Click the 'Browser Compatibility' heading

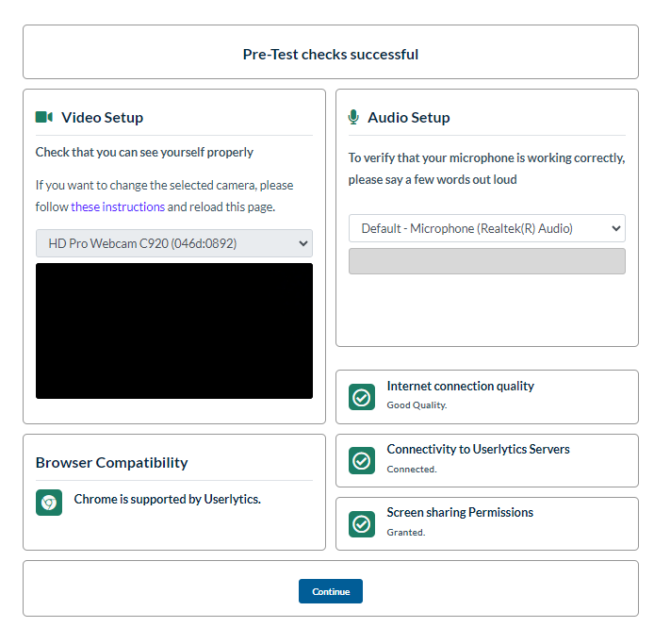coord(111,462)
